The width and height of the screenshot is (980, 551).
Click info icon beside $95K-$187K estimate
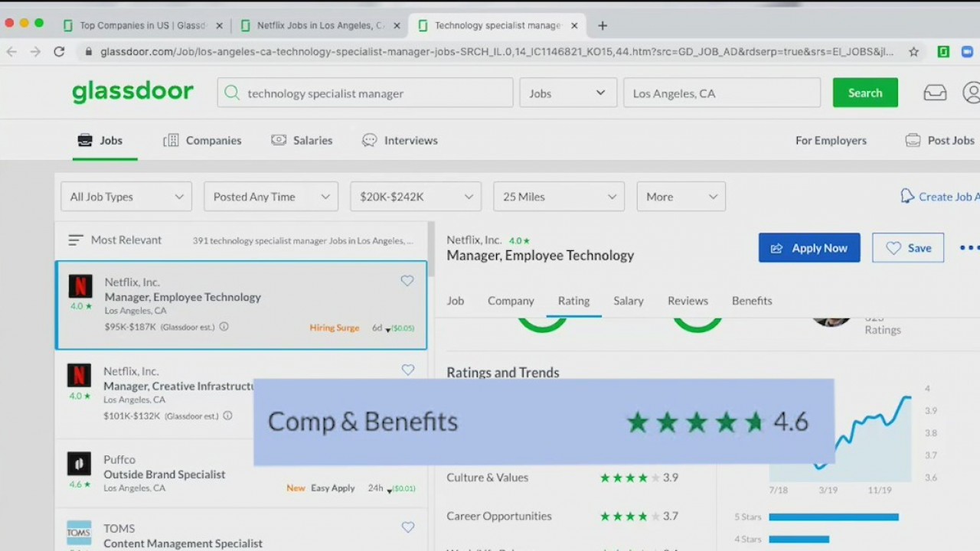pos(224,327)
